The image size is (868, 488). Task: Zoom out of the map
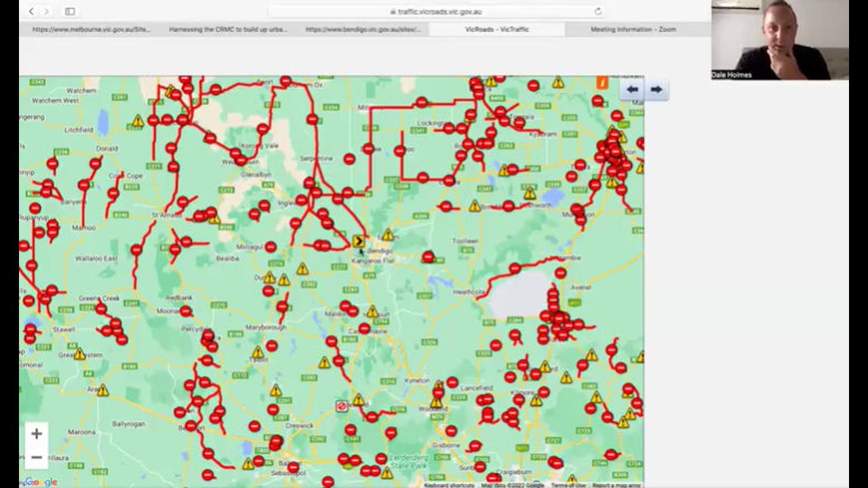click(x=37, y=457)
